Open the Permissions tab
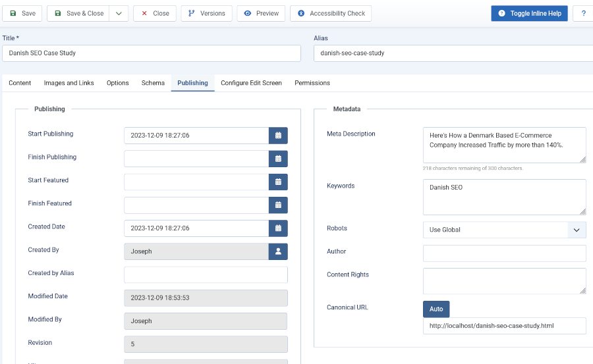Viewport: 593px width, 364px height. [x=312, y=83]
